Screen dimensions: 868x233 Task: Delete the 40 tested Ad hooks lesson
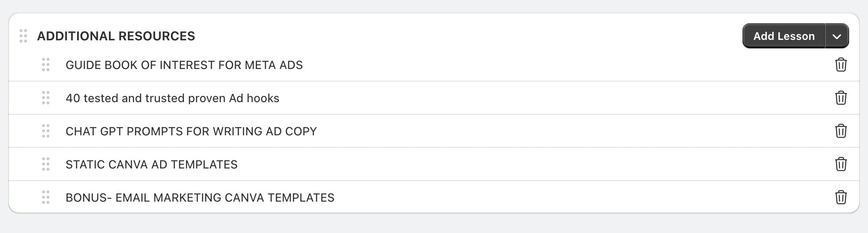(841, 98)
